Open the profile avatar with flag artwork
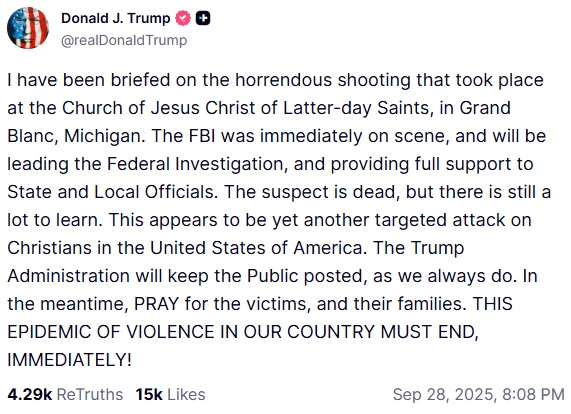Viewport: 571px width, 414px height. click(28, 28)
